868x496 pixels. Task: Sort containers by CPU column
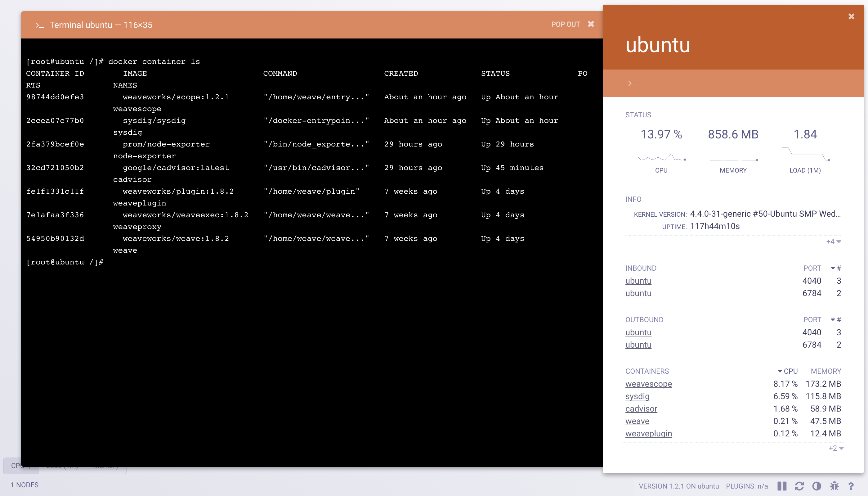click(790, 371)
